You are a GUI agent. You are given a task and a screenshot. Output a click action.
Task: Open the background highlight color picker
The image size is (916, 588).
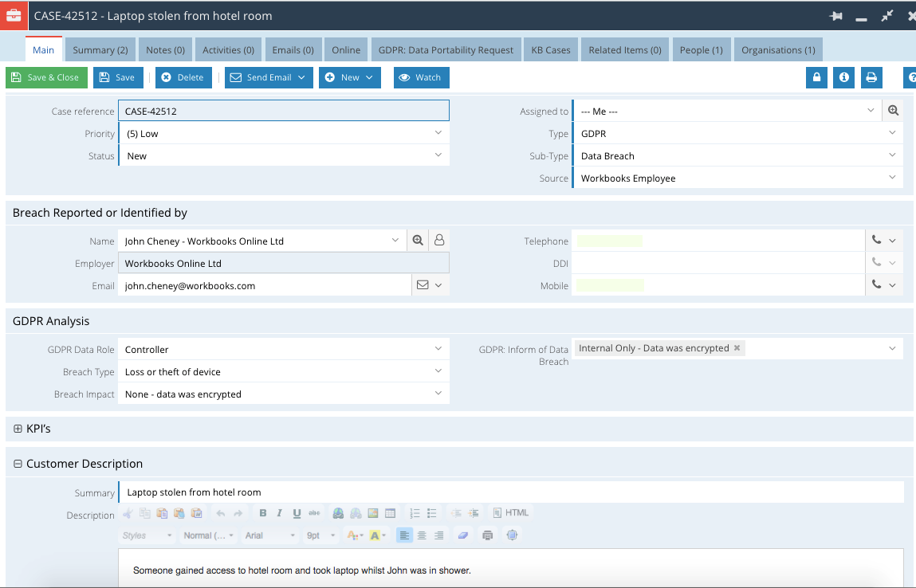[x=377, y=535]
